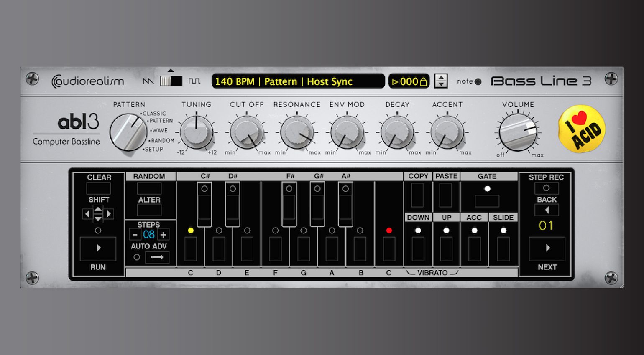644x355 pixels.
Task: Click the COPY button
Action: (x=417, y=195)
